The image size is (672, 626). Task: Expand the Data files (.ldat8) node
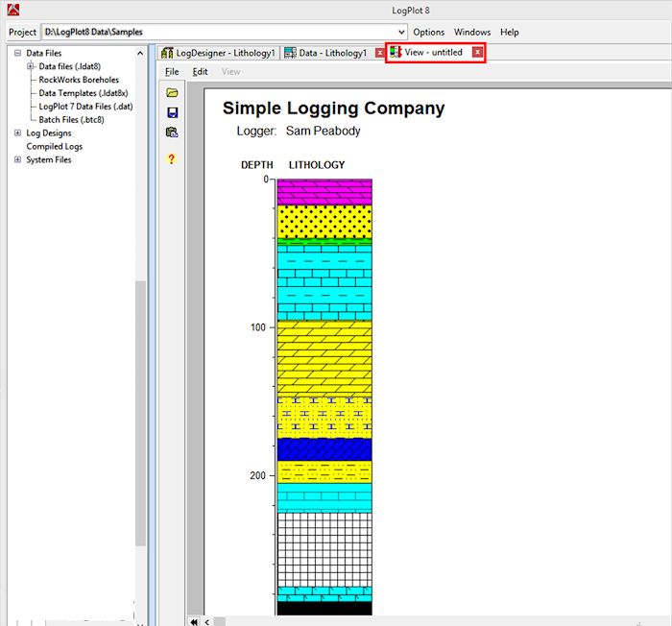pos(30,66)
